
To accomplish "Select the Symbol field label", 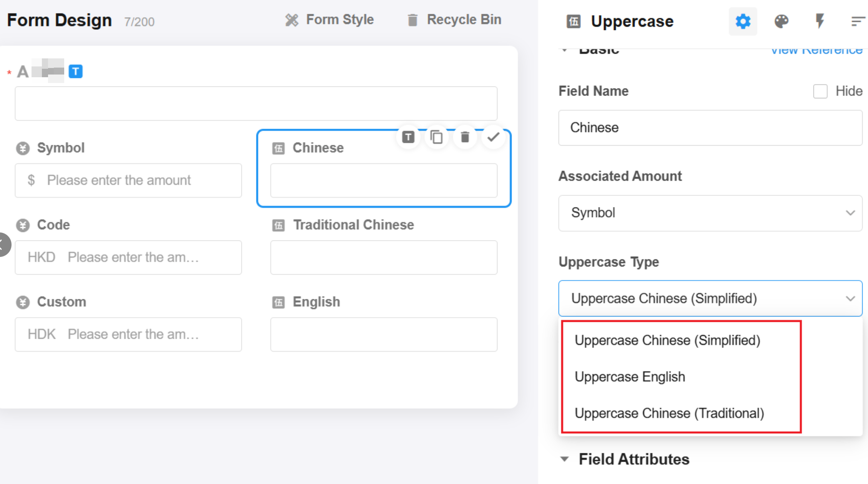I will click(61, 148).
